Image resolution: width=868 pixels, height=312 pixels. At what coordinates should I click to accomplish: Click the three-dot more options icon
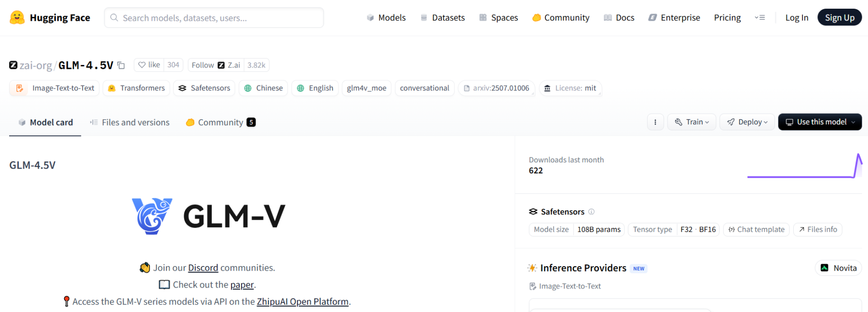pos(655,122)
